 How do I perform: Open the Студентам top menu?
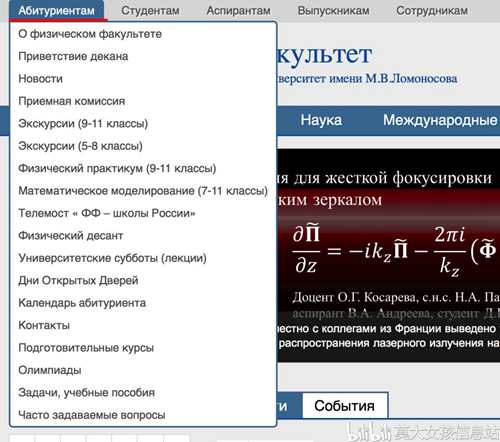(150, 11)
